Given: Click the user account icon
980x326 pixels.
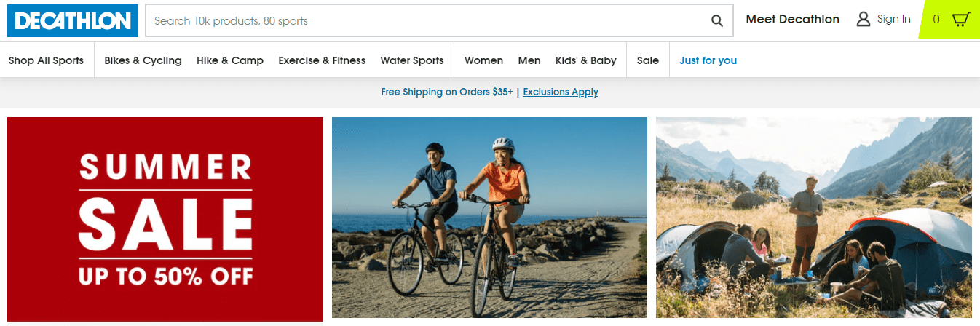Looking at the screenshot, I should 864,20.
